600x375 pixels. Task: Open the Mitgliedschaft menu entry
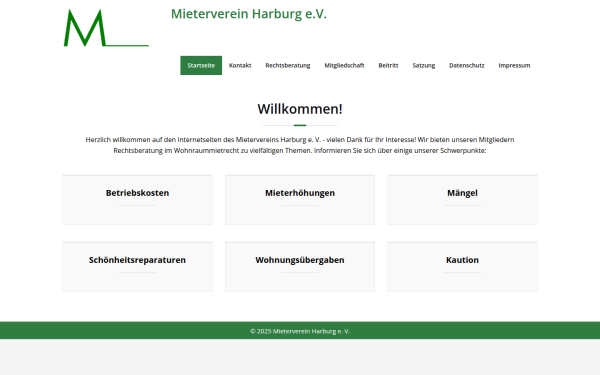(344, 65)
